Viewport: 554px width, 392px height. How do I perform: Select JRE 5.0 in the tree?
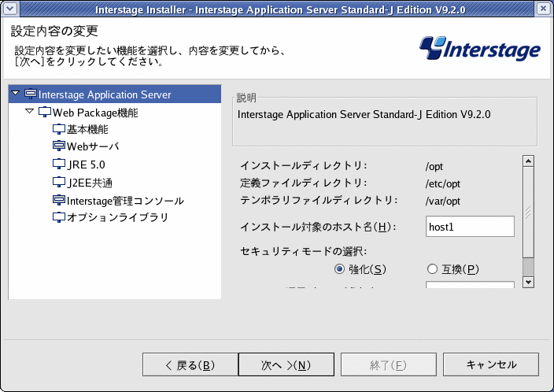click(x=87, y=165)
